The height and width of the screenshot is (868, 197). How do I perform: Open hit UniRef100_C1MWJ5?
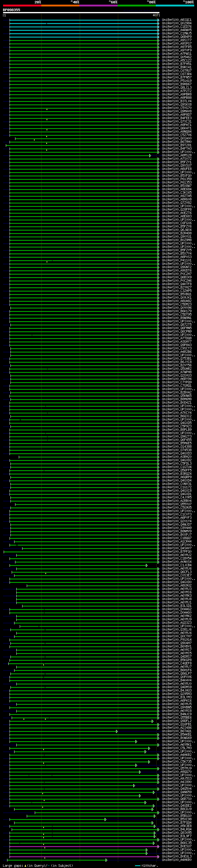[x=176, y=33]
